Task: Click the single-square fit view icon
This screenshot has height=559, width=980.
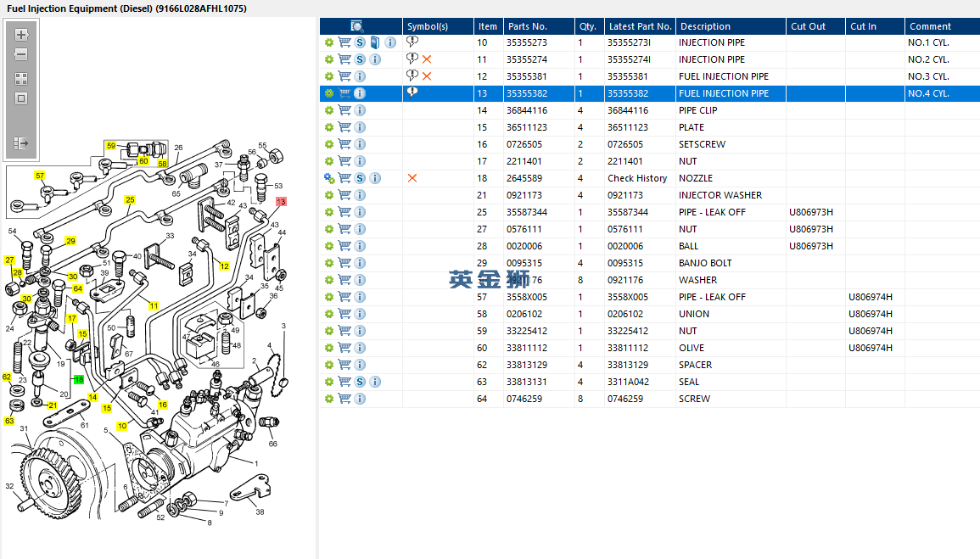Action: pyautogui.click(x=21, y=98)
